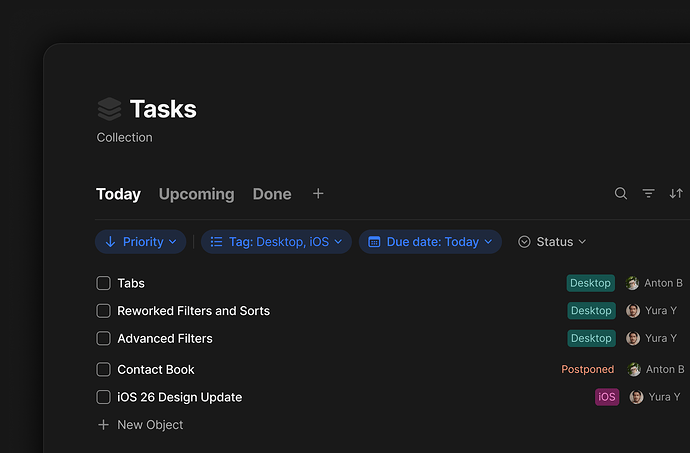This screenshot has width=690, height=453.
Task: Add a new view with plus icon
Action: 318,193
